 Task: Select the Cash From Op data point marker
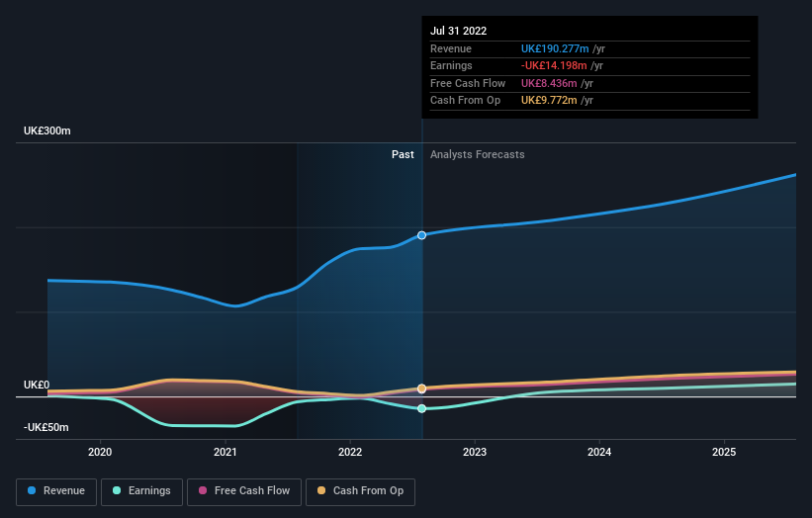click(421, 388)
